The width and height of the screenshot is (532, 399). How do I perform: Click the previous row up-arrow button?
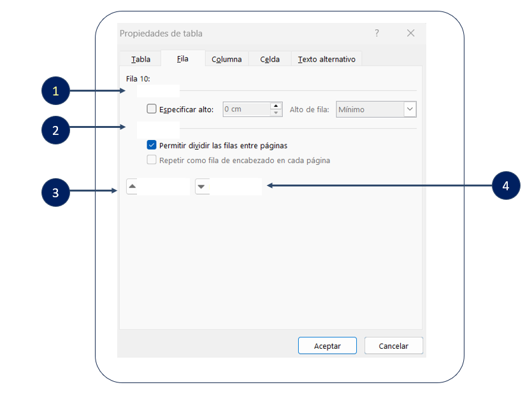[x=133, y=186]
